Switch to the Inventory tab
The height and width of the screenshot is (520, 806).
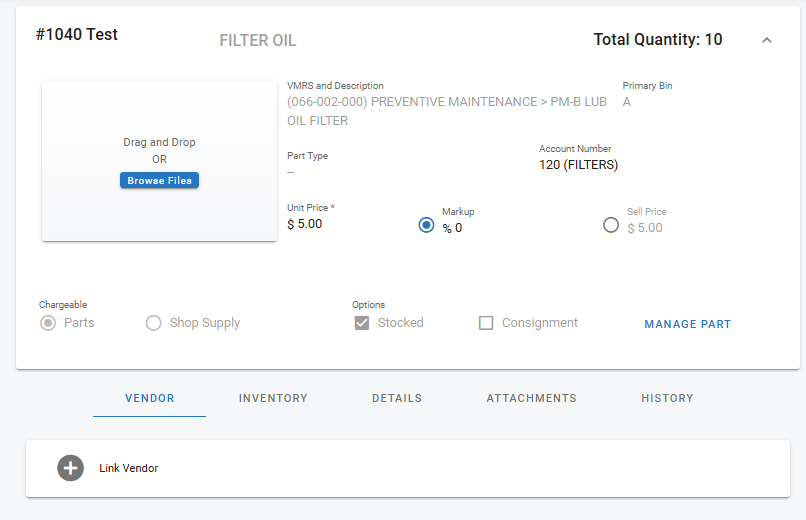[273, 398]
